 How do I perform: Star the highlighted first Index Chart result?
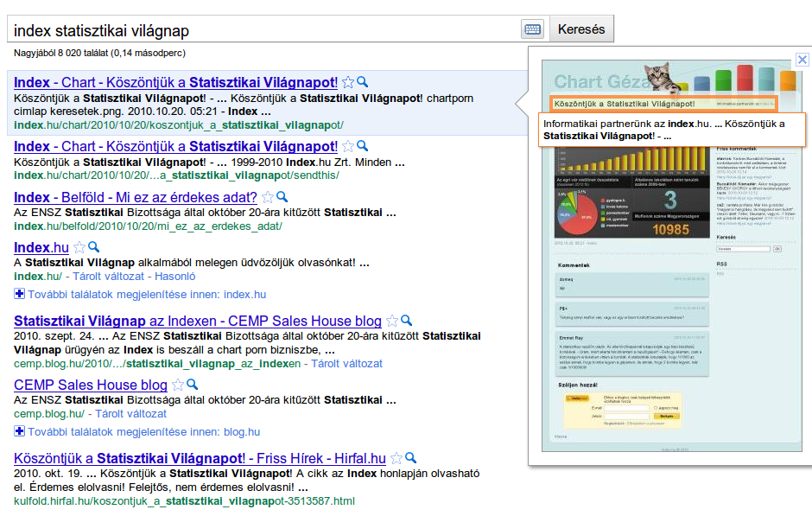[x=348, y=82]
